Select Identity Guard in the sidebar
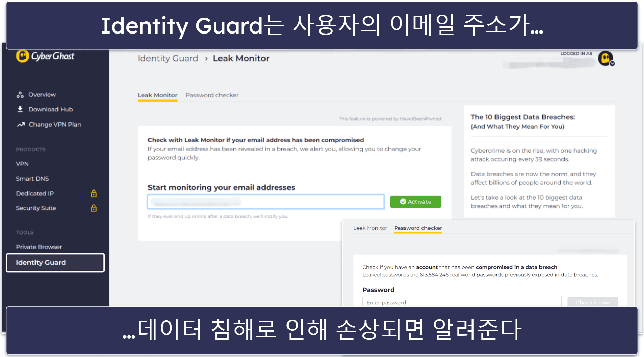The height and width of the screenshot is (357, 644). click(55, 263)
